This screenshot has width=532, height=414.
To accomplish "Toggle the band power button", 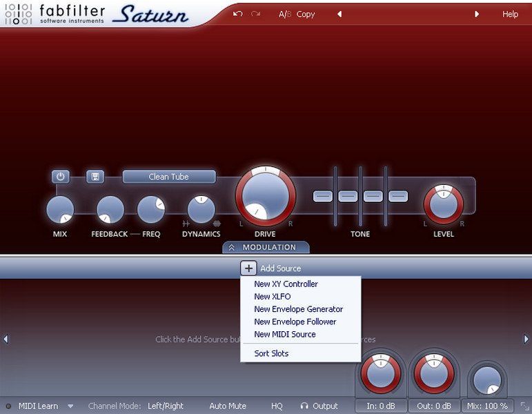I will (x=61, y=177).
